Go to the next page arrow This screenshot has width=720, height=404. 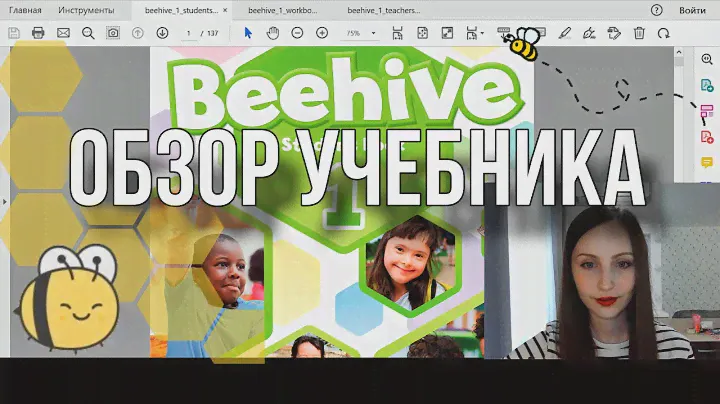[x=162, y=33]
